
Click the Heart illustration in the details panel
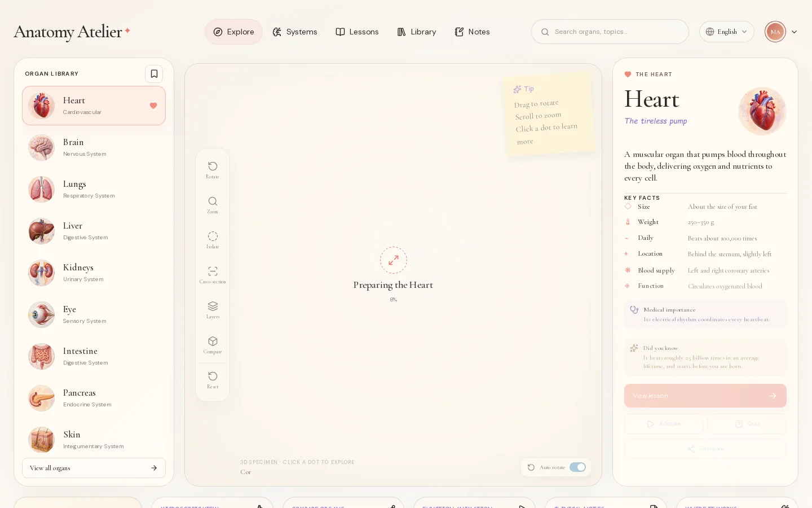coord(762,111)
